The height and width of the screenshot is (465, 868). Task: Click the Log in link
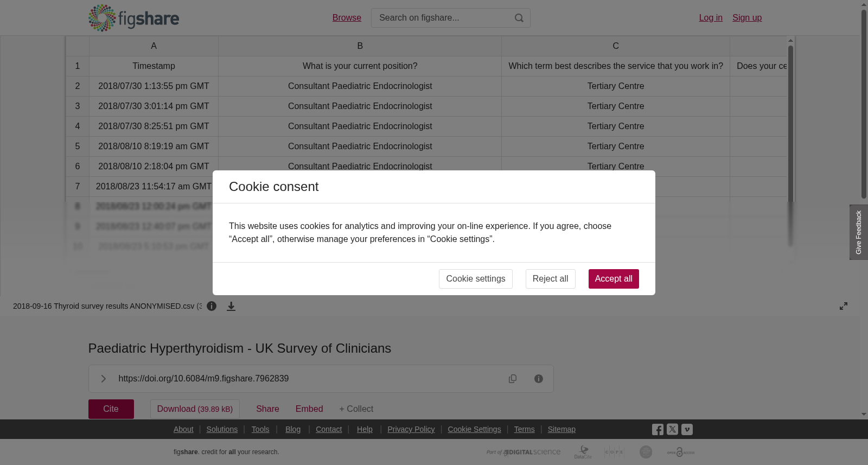click(x=711, y=18)
